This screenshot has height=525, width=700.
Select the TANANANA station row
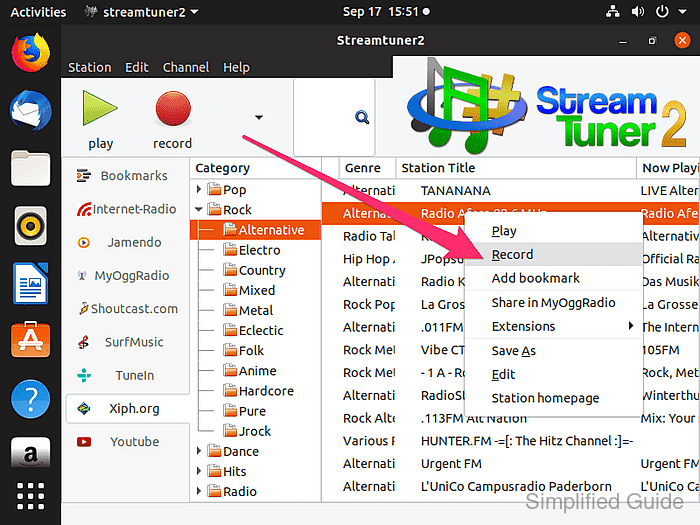point(511,191)
